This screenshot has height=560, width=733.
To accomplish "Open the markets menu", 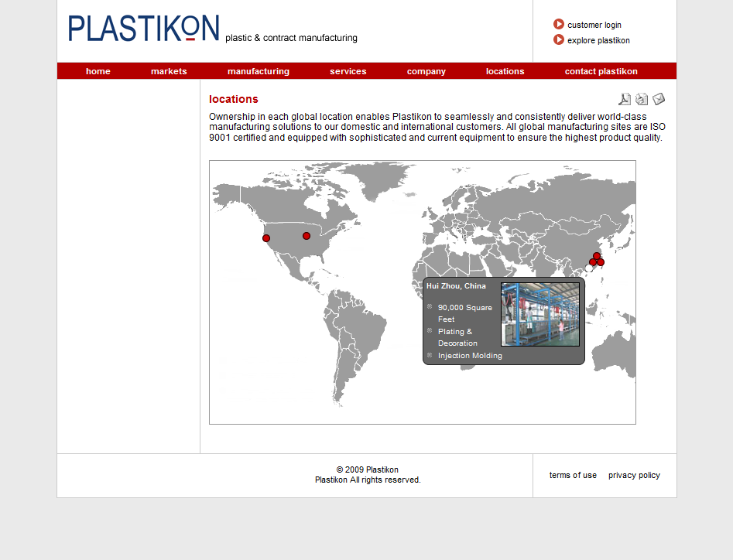I will click(x=169, y=71).
